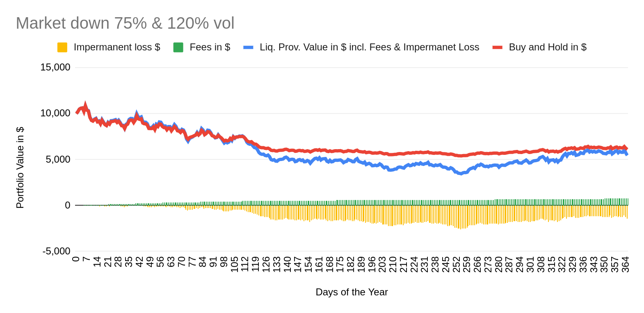This screenshot has width=644, height=313.
Task: Click the day 105 x-axis tick label
Action: pos(235,264)
